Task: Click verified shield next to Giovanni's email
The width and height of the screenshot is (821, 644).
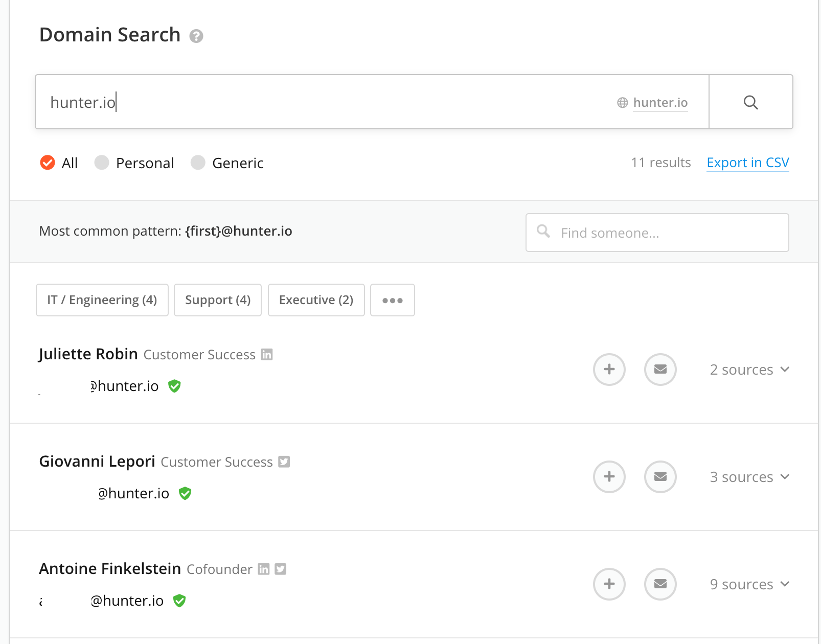Action: click(185, 493)
